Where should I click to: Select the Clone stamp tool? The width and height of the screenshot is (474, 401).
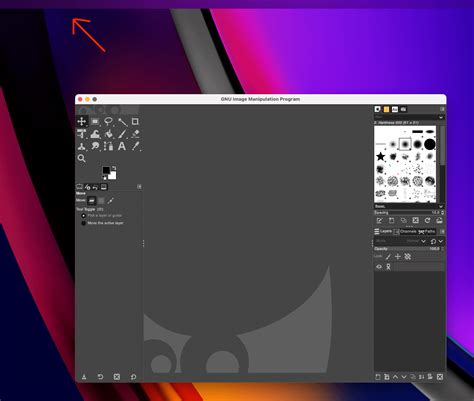coord(82,146)
